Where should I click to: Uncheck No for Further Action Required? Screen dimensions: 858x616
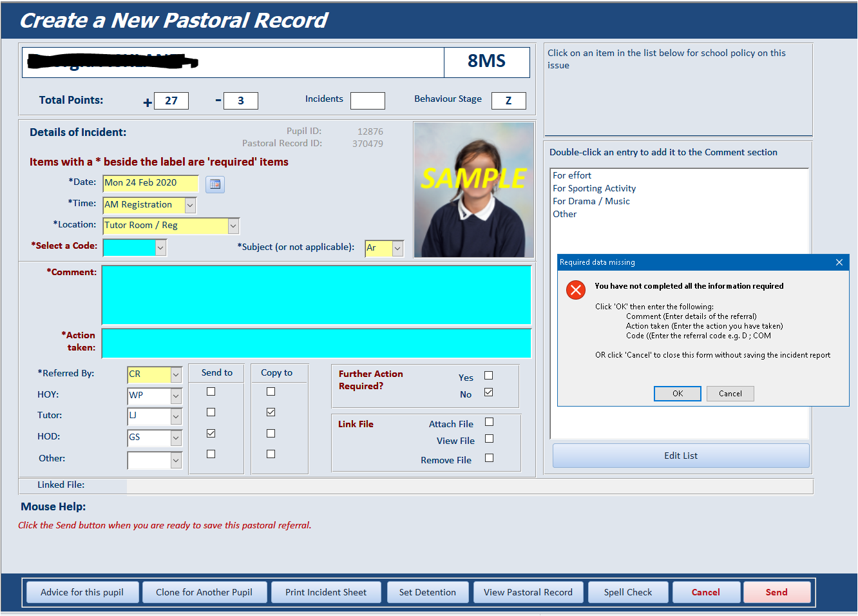pyautogui.click(x=488, y=392)
